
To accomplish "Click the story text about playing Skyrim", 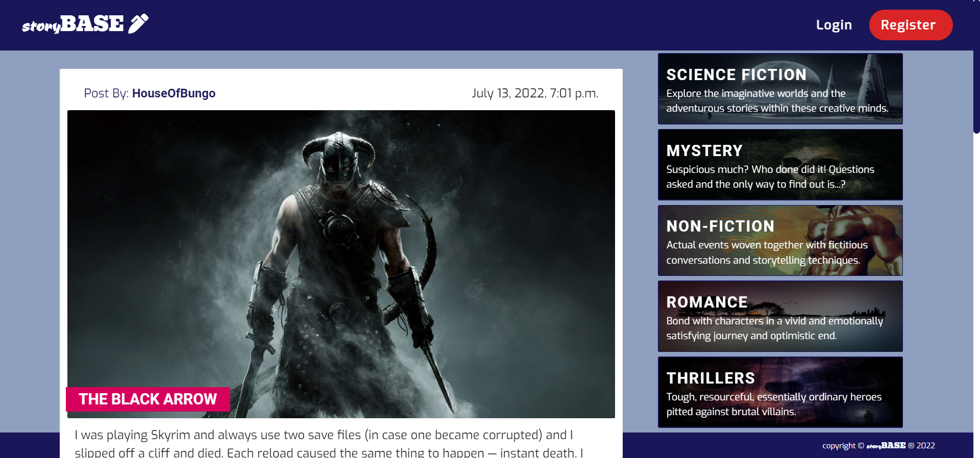I will click(329, 444).
